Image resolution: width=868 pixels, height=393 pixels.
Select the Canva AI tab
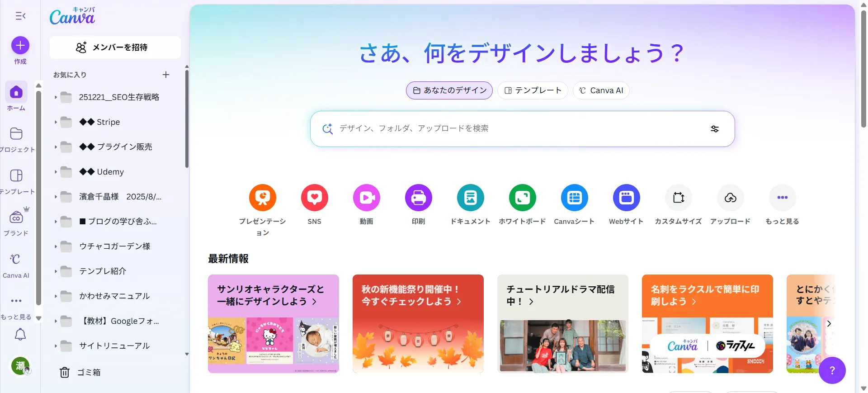pos(601,90)
